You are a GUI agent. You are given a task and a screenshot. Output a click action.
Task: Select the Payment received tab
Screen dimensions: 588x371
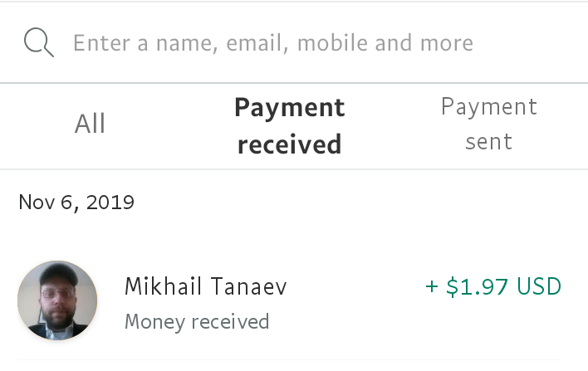tap(289, 125)
